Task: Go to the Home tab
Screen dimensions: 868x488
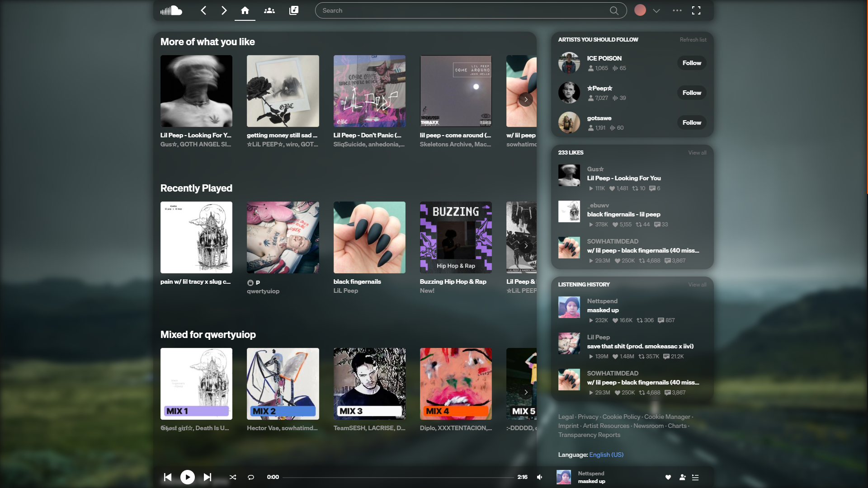Action: tap(245, 10)
